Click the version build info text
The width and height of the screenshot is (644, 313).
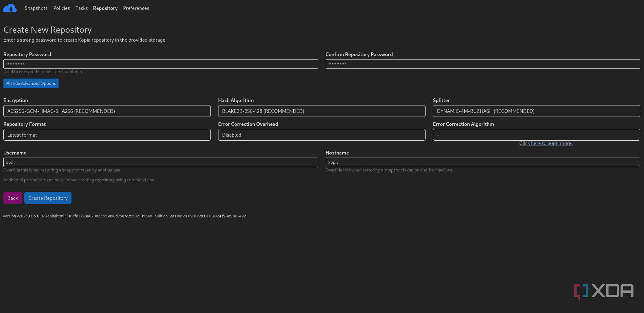124,216
